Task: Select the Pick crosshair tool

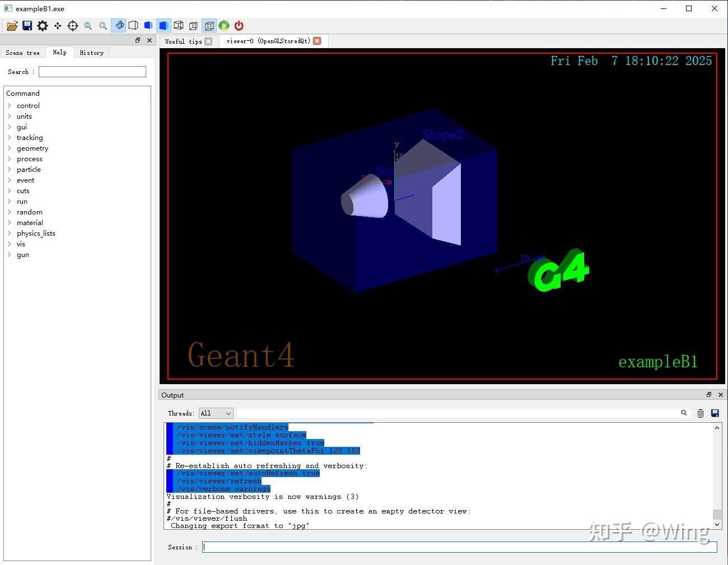Action: coord(73,26)
